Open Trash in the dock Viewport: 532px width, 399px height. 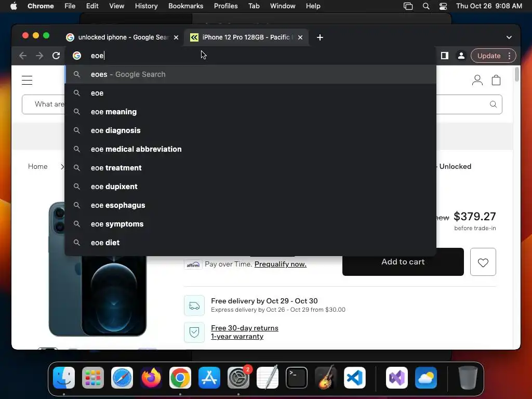point(468,378)
